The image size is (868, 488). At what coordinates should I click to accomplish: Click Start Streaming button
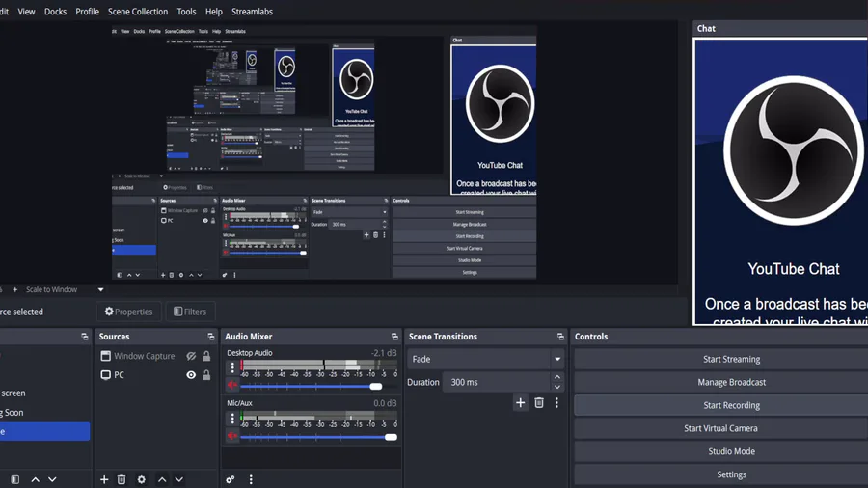click(731, 359)
